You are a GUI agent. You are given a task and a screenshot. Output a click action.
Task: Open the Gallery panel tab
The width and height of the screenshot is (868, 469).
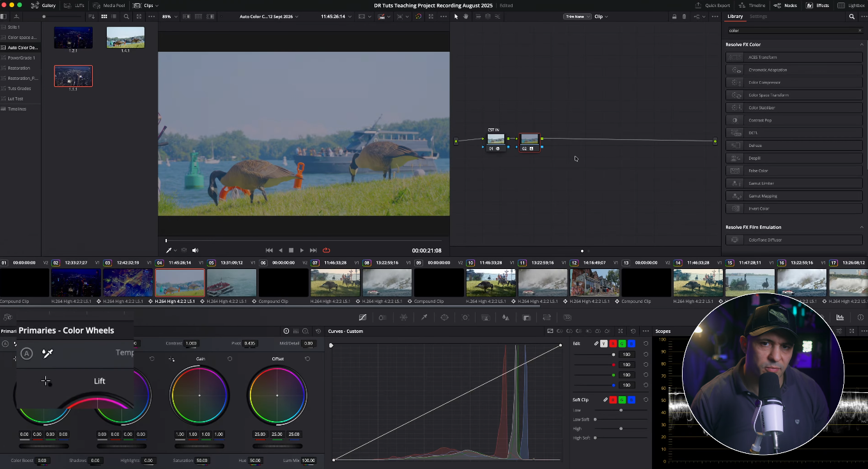click(x=44, y=5)
